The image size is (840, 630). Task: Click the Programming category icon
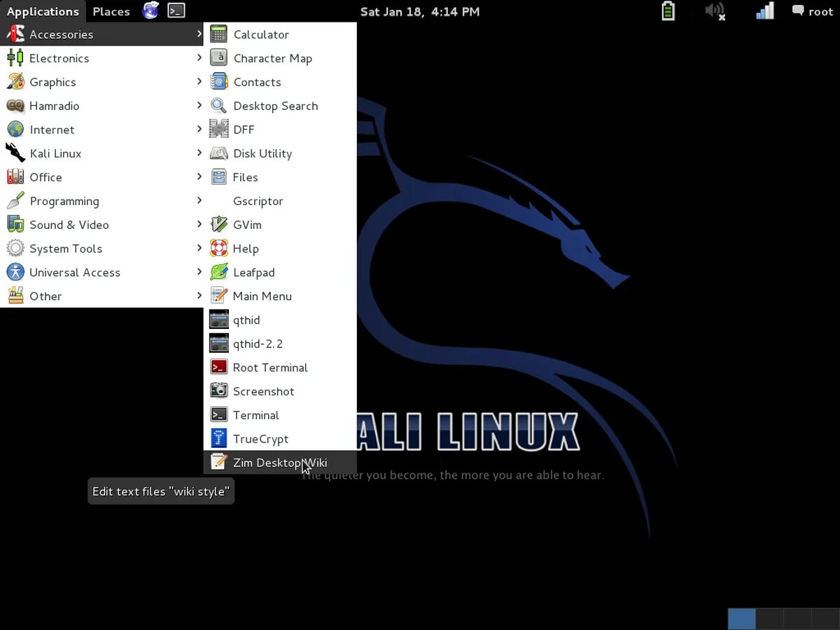pyautogui.click(x=15, y=201)
